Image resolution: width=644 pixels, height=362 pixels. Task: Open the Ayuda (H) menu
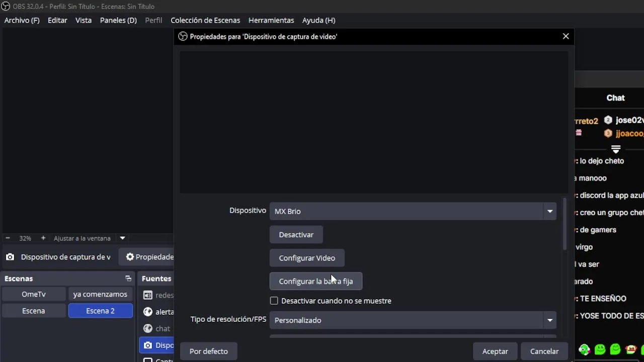click(318, 20)
